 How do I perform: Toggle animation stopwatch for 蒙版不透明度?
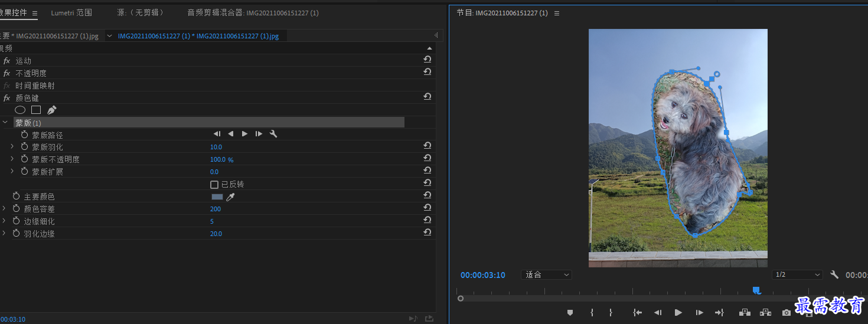24,159
